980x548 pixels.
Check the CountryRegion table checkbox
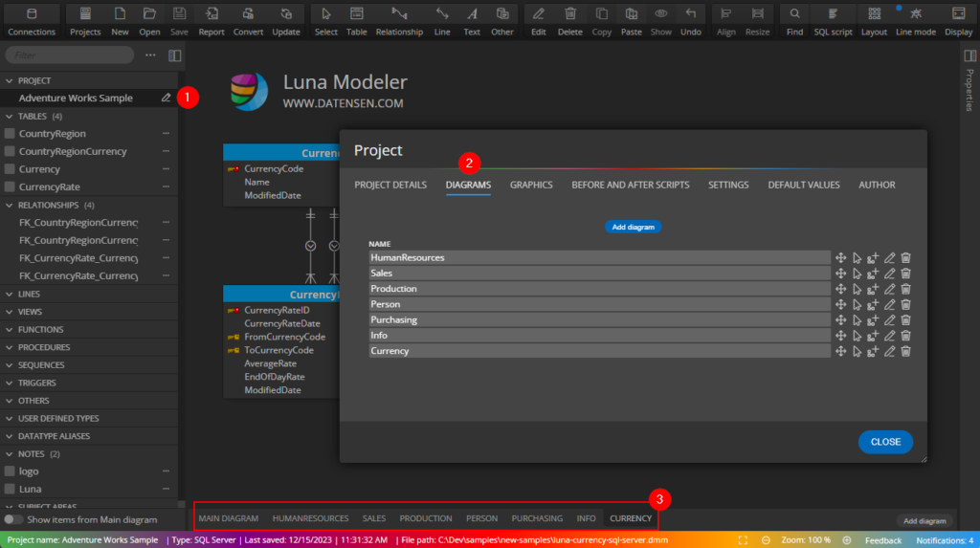tap(10, 134)
